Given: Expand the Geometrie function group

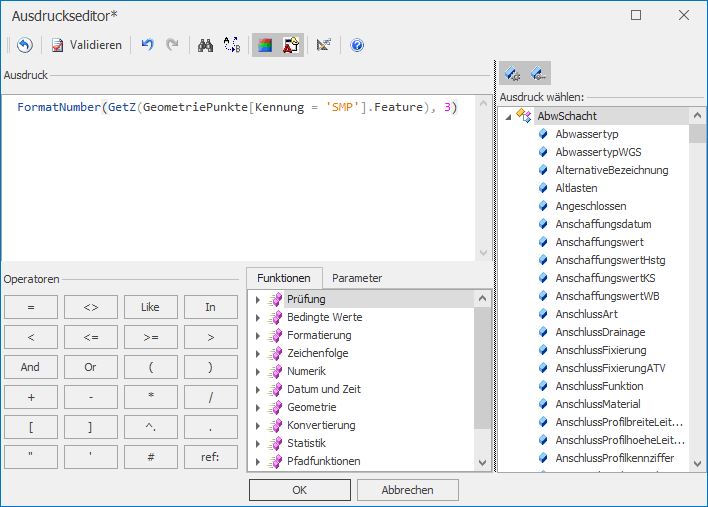Looking at the screenshot, I should (x=258, y=408).
